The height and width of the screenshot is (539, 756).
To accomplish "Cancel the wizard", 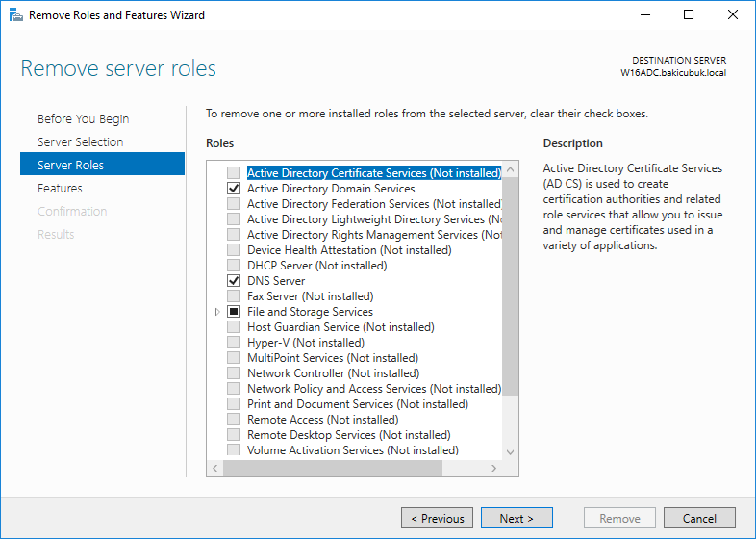I will [x=699, y=518].
